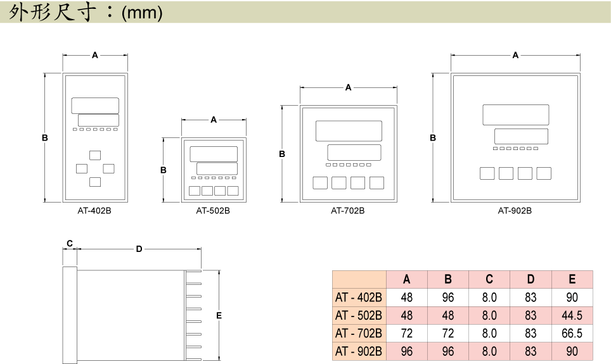Click AT - 402B row's D value 83
Viewport: 611px width, 364px height.
click(x=531, y=298)
